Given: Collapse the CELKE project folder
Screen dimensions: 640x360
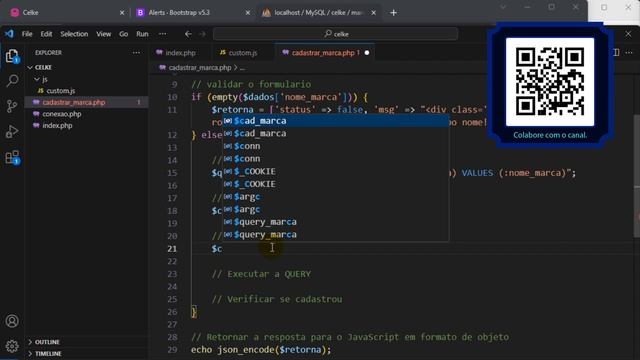Looking at the screenshot, I should pyautogui.click(x=86, y=67).
